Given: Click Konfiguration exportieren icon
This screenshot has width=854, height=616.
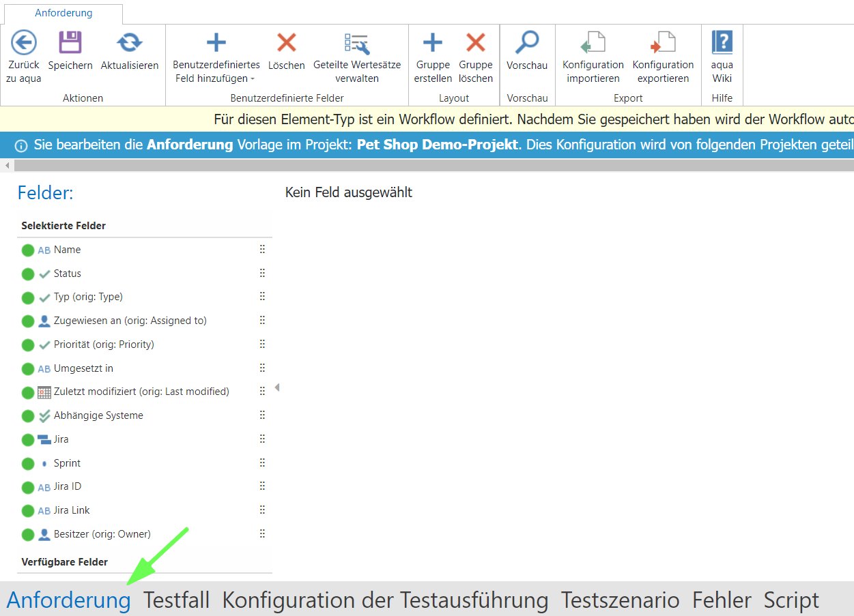Looking at the screenshot, I should tap(662, 43).
